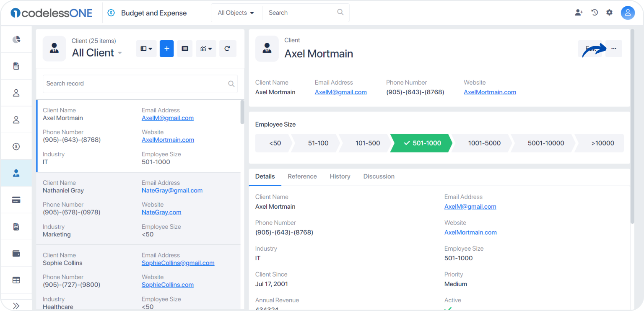
Task: Open the history clock icon
Action: point(595,13)
